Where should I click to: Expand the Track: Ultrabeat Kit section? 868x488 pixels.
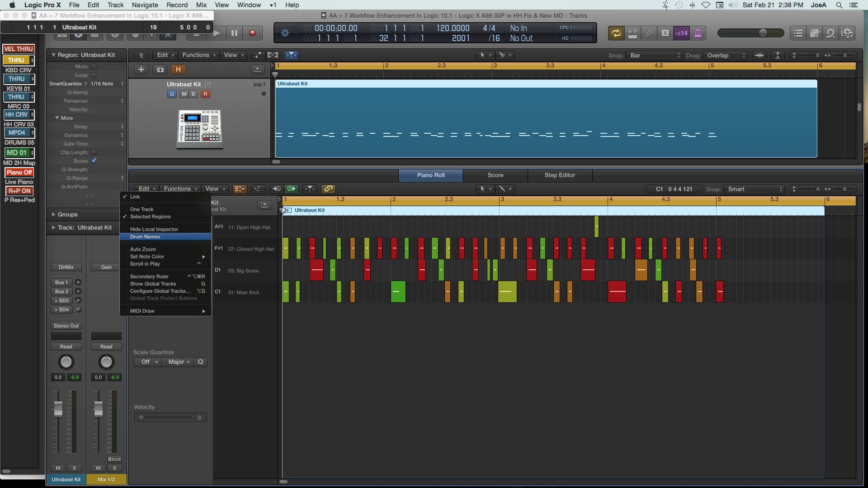[x=53, y=227]
